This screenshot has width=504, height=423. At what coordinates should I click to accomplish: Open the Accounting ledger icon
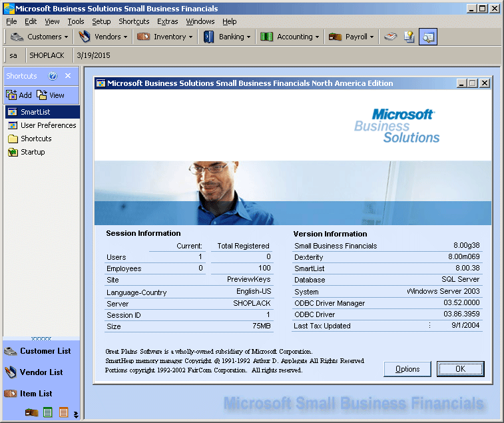tap(266, 37)
